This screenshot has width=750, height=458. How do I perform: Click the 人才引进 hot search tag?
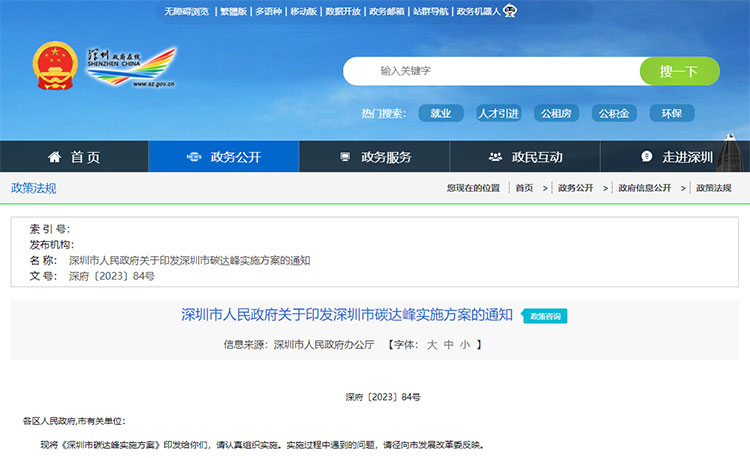[x=499, y=113]
